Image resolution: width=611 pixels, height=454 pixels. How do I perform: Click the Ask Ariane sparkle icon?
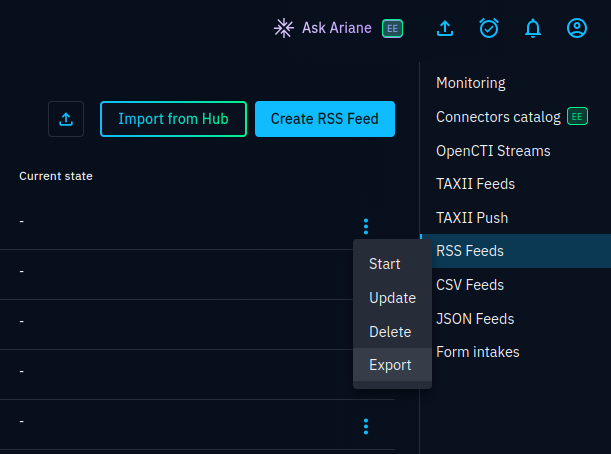[284, 28]
